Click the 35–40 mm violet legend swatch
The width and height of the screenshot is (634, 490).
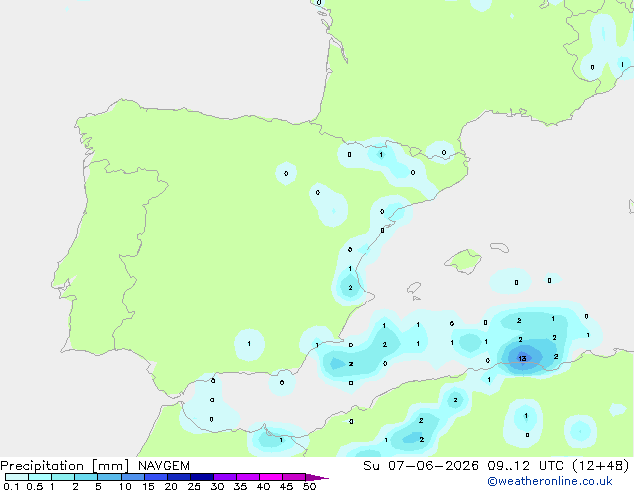pyautogui.click(x=248, y=477)
